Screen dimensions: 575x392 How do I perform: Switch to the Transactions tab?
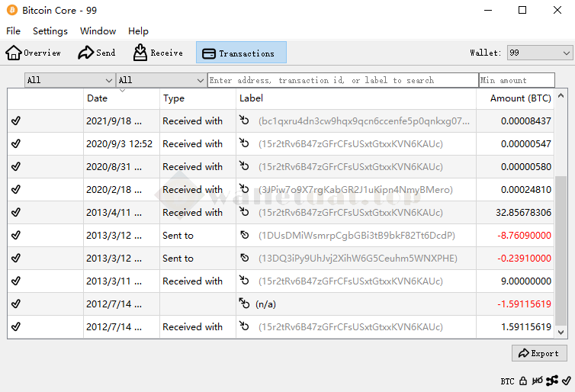241,53
